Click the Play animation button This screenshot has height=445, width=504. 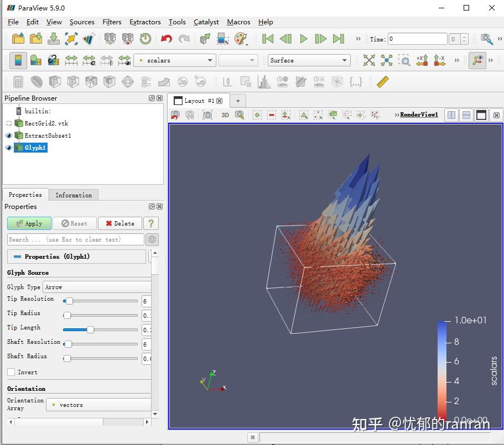point(303,39)
